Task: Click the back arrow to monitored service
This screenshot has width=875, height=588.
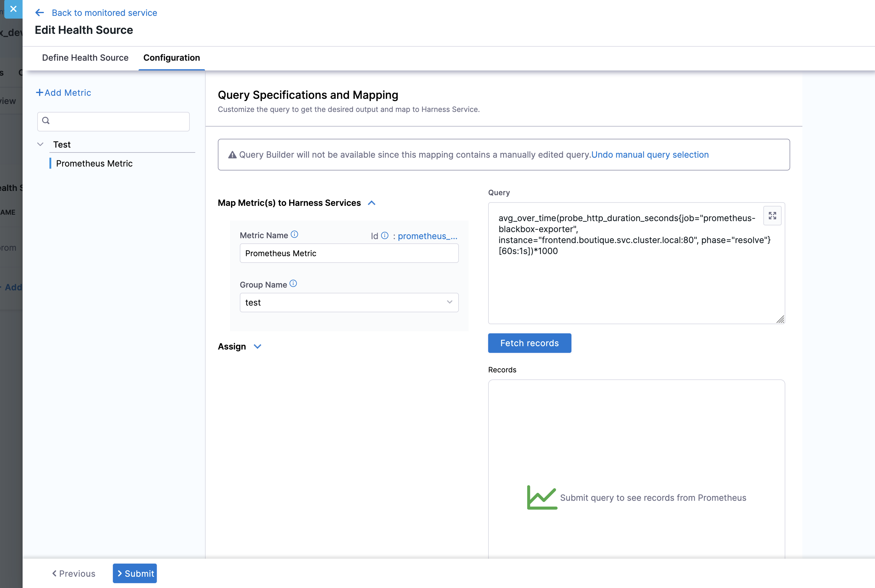Action: pyautogui.click(x=40, y=13)
